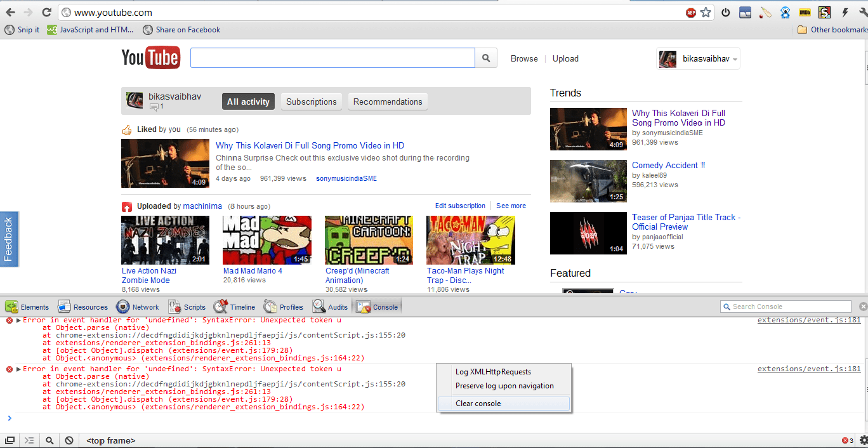Screen dimensions: 868x448
Task: Click first error's extensions/event.js:181 source link
Action: tap(809, 320)
